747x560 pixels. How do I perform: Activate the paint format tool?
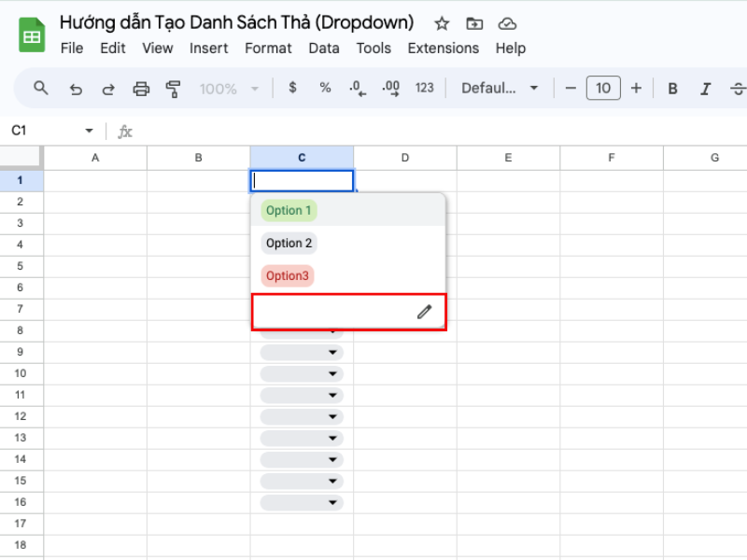[x=173, y=89]
